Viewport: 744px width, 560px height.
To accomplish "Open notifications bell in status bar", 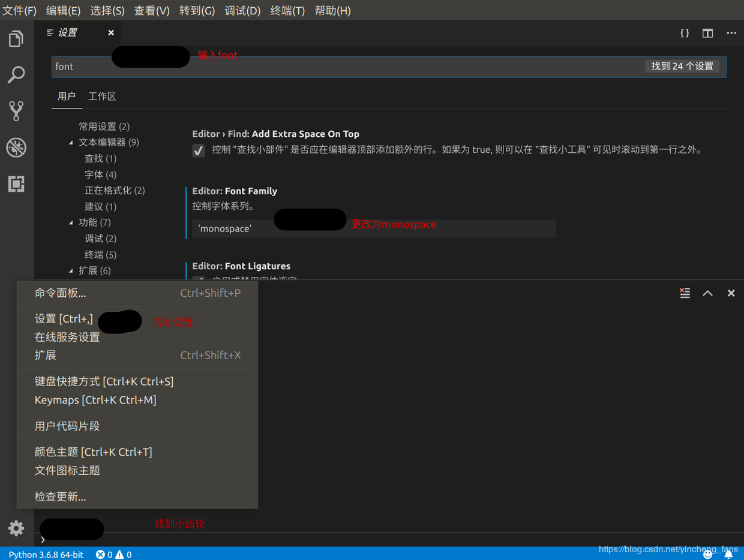I will tap(728, 555).
